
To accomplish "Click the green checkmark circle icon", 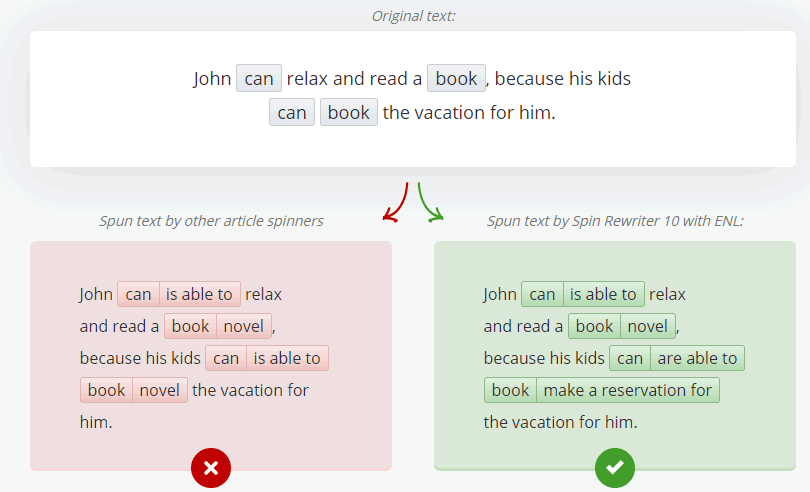I will pos(615,467).
